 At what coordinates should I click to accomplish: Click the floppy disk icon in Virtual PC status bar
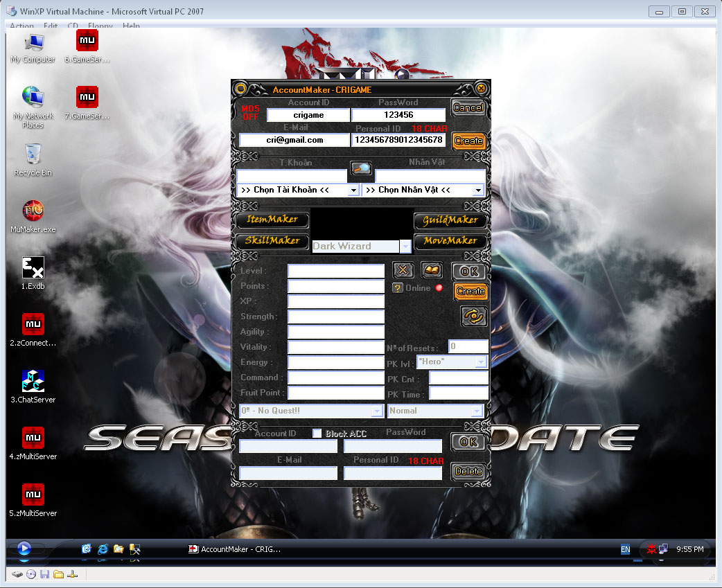tap(44, 574)
